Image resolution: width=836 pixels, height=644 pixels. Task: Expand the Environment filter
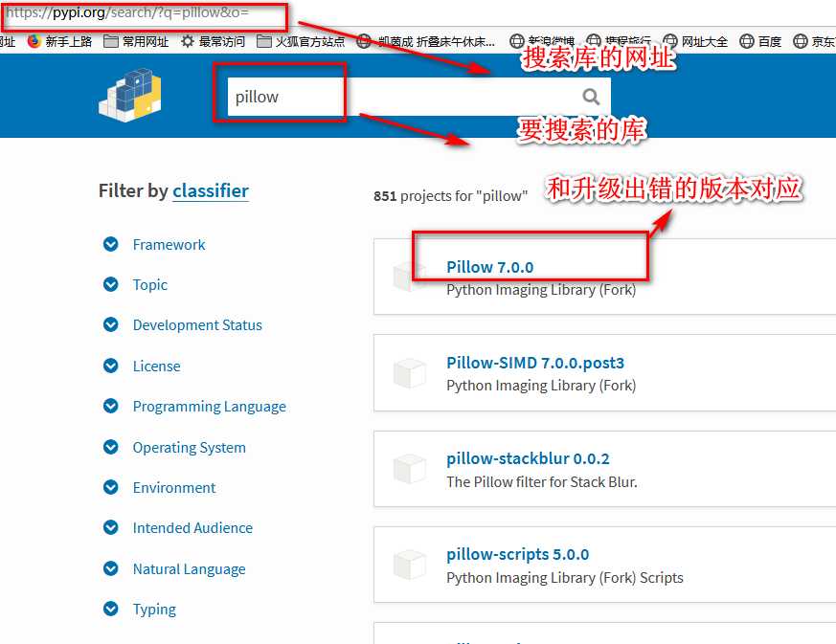[159, 487]
